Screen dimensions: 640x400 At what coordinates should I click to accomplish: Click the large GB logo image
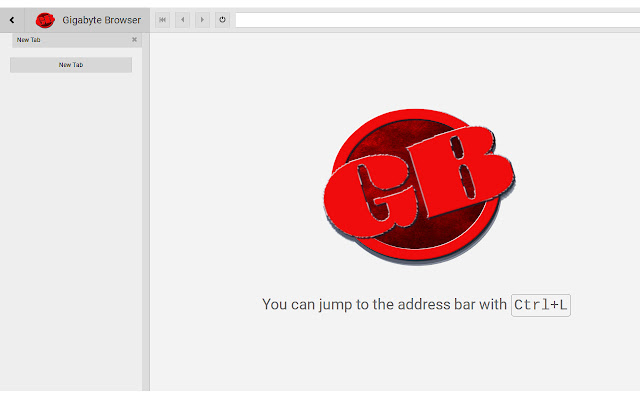coord(419,187)
